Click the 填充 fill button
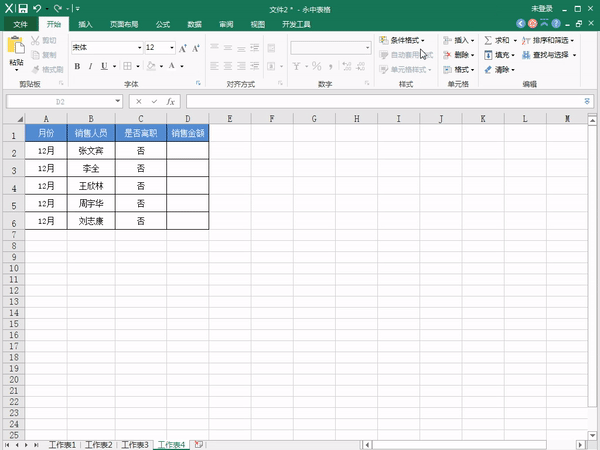The width and height of the screenshot is (600, 450). pos(499,55)
